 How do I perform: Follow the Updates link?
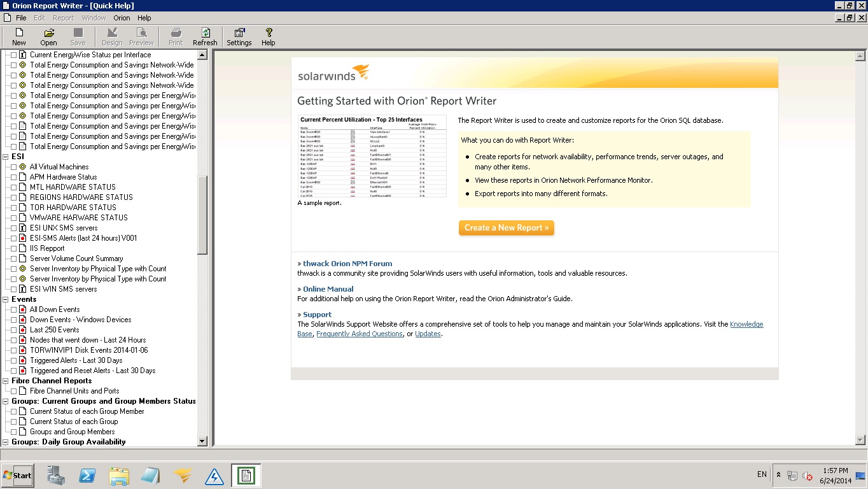pyautogui.click(x=428, y=334)
